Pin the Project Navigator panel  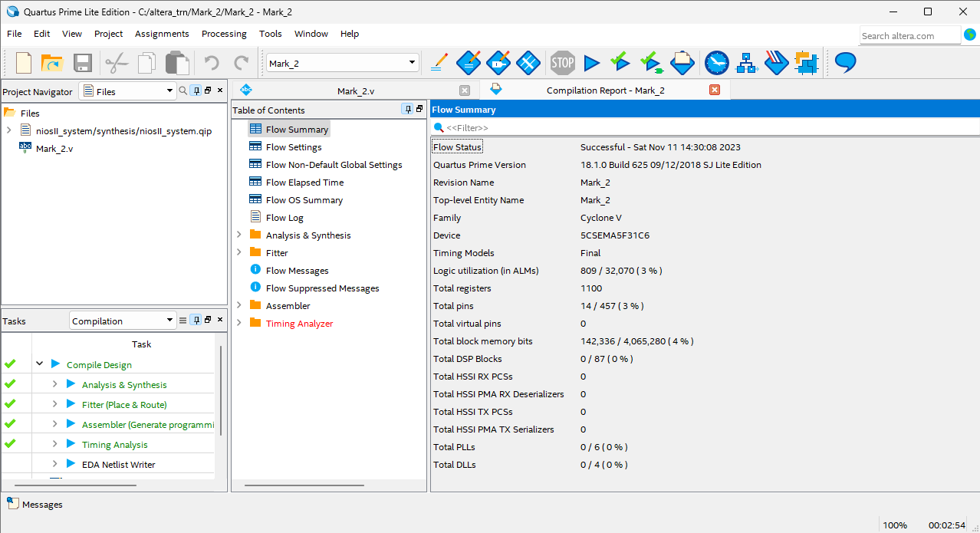click(196, 90)
